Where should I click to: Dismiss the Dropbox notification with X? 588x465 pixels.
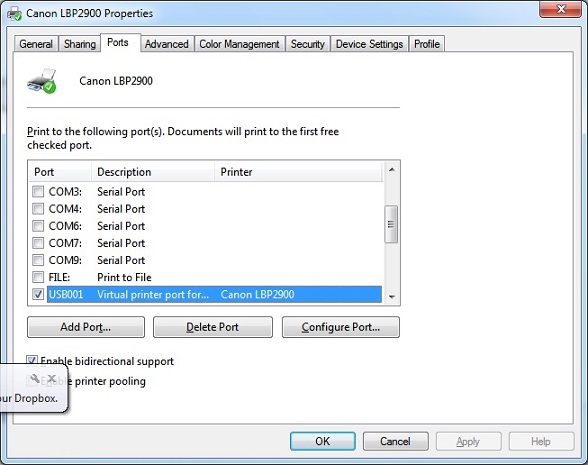[52, 378]
